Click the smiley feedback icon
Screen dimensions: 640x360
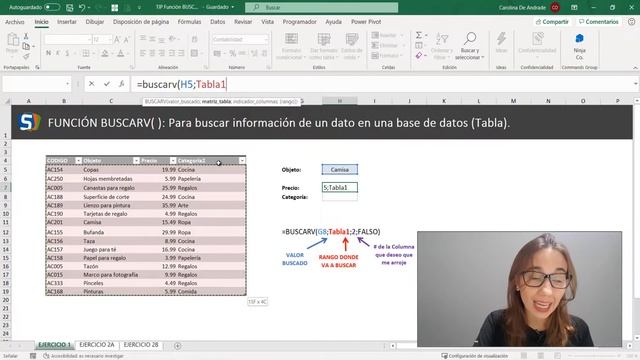pyautogui.click(x=631, y=22)
